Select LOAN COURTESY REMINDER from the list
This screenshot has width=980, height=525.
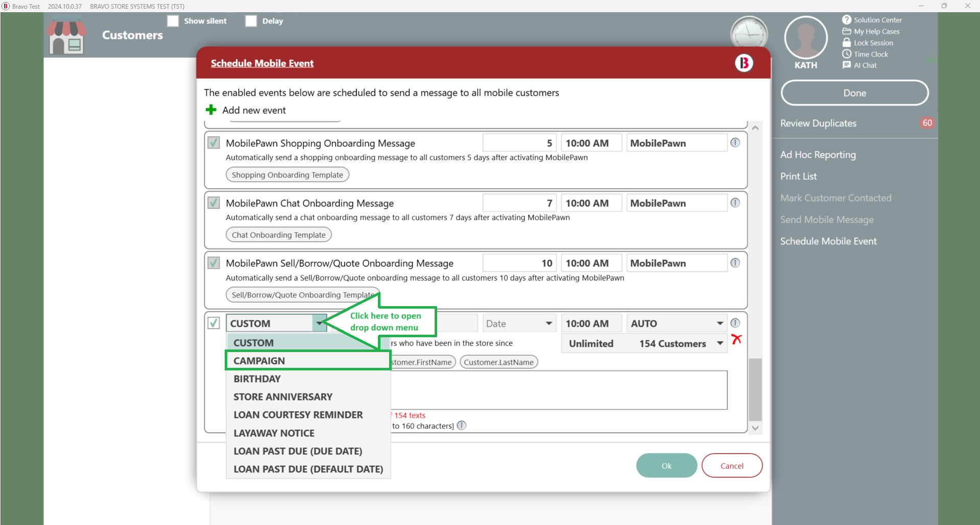point(308,415)
